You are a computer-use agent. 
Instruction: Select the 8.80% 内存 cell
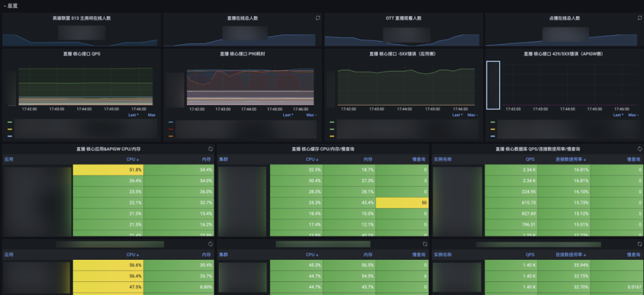click(x=179, y=287)
